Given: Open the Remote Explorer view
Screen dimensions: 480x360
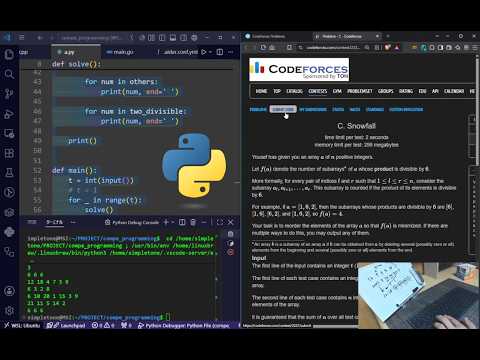Looking at the screenshot, I should click(x=9, y=134).
